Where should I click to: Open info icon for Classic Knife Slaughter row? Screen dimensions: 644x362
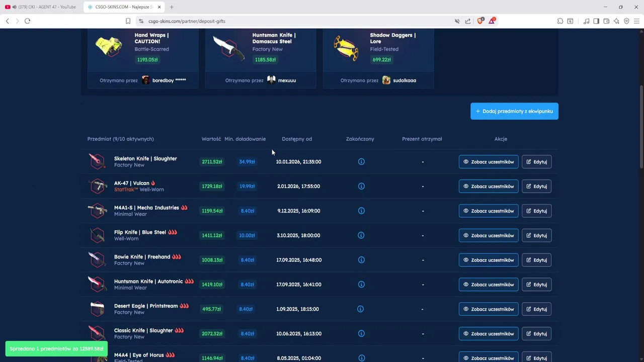[x=361, y=334]
